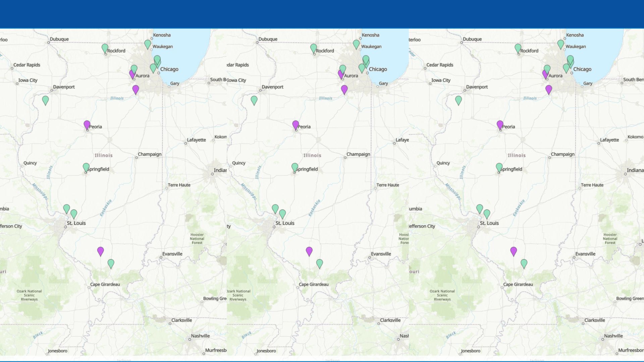Click southern purple pin in middle map
Screen dimensions: 644x362
point(309,251)
